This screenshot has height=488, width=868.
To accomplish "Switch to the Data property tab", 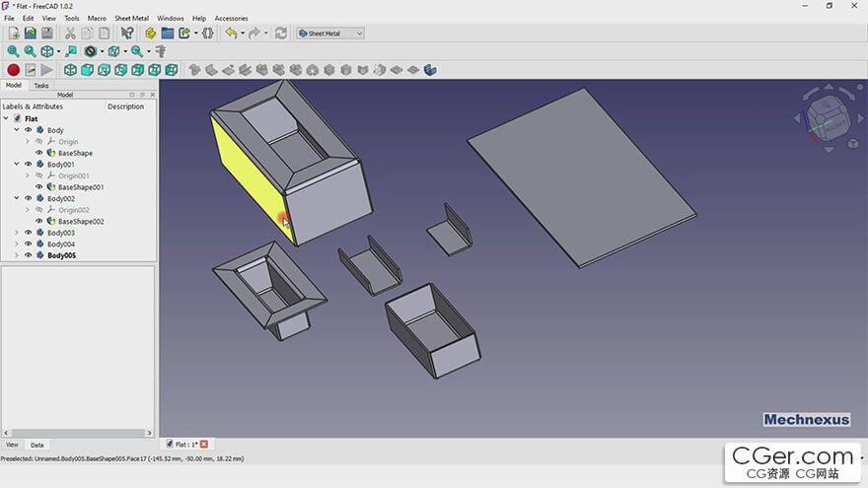I will pos(36,445).
